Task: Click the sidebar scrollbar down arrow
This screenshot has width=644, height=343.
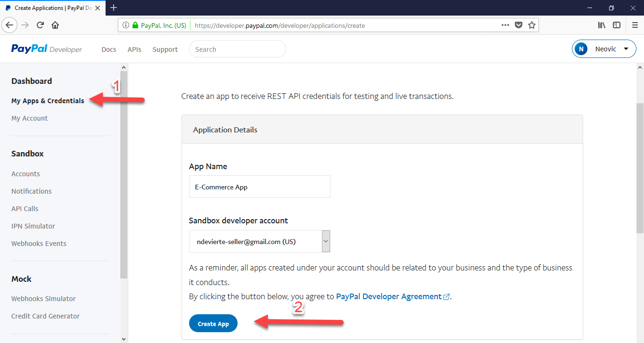Action: coord(124,338)
